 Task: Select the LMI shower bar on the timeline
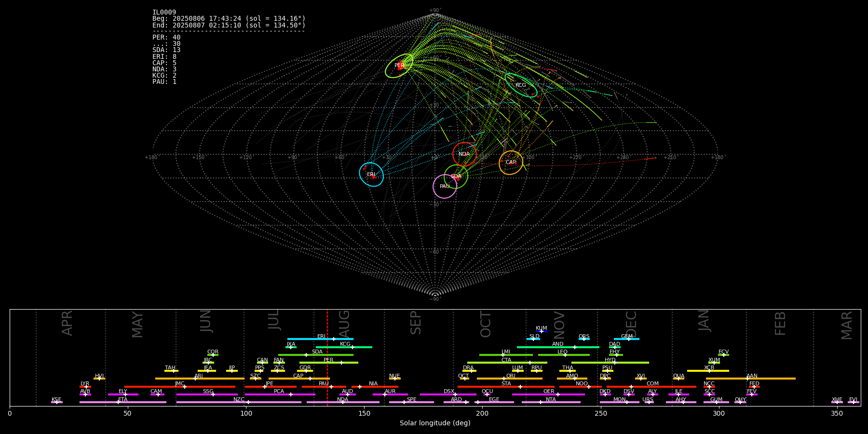pyautogui.click(x=506, y=355)
